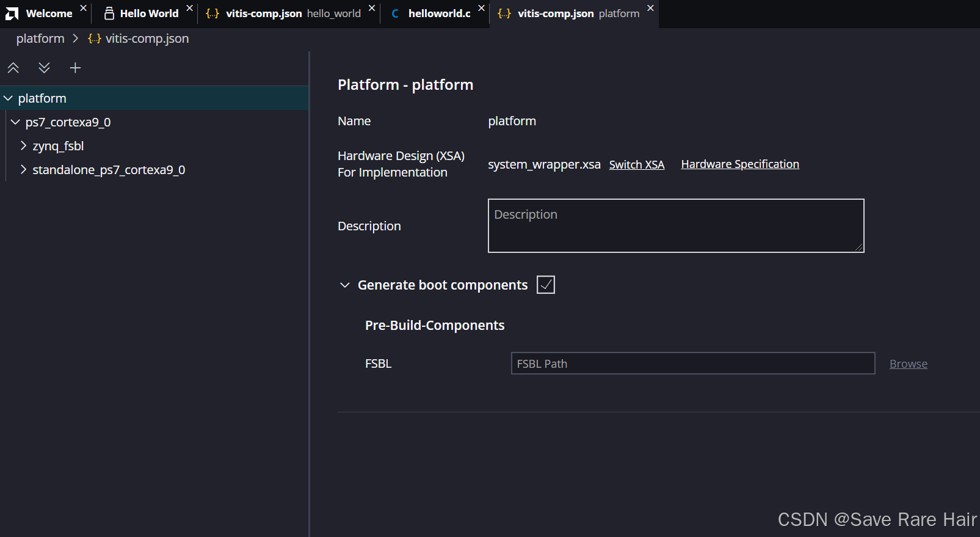
Task: Select the ps7_cortexa9_0 tree row
Action: point(154,122)
